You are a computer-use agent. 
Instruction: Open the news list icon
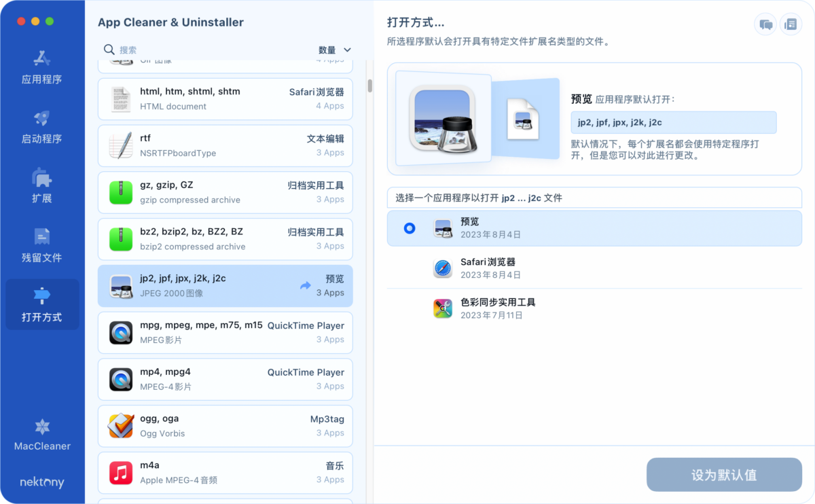pos(791,24)
